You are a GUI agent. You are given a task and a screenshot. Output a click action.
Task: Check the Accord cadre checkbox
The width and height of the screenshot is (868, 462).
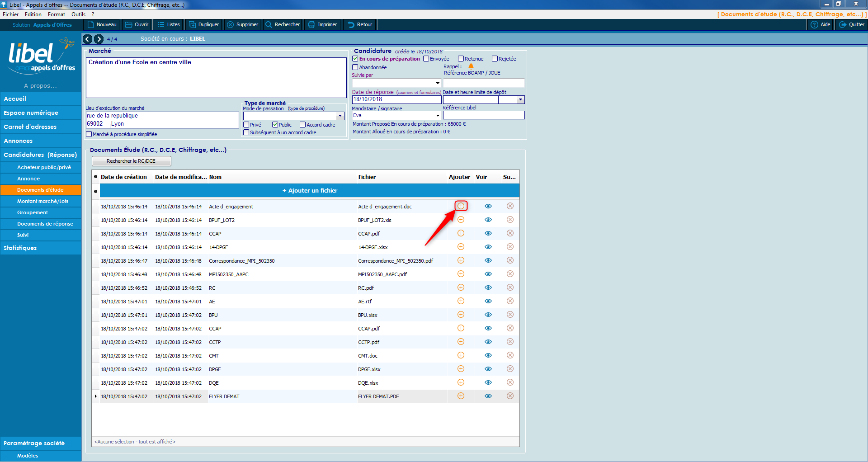pyautogui.click(x=303, y=125)
